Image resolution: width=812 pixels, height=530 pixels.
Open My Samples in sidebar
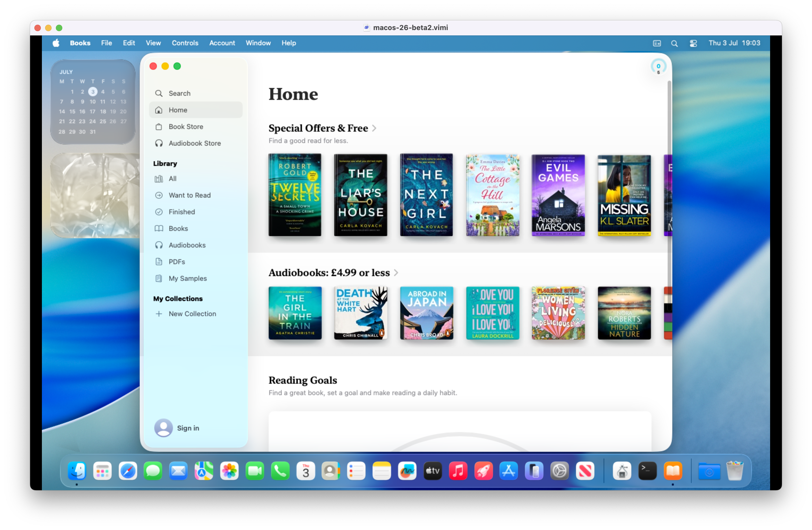187,278
